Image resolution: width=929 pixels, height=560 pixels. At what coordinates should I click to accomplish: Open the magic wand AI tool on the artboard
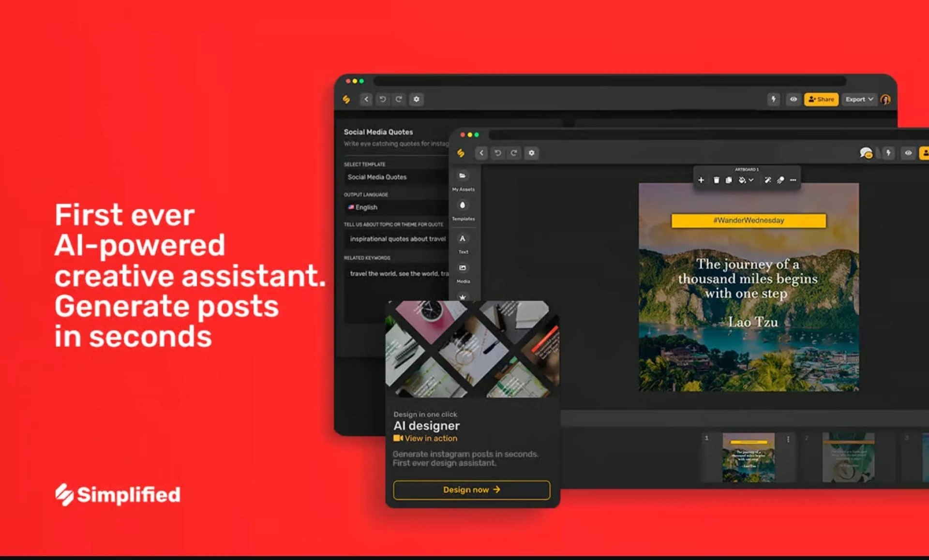coord(768,180)
